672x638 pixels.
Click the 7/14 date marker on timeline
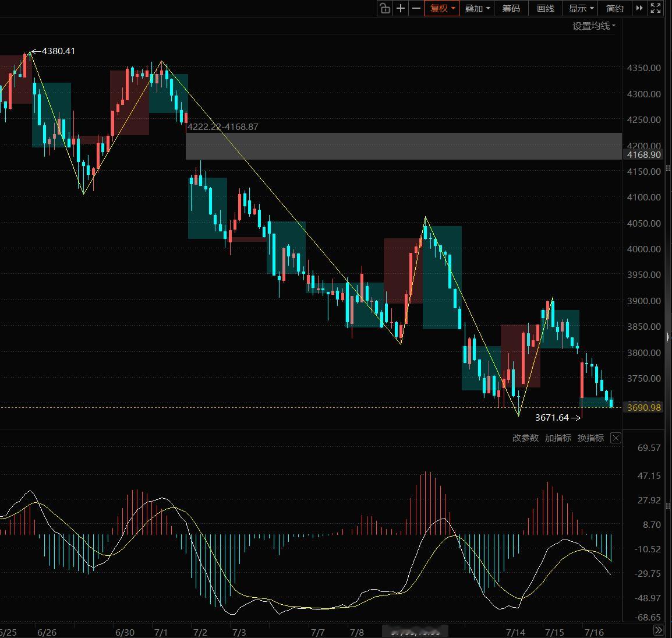(515, 632)
